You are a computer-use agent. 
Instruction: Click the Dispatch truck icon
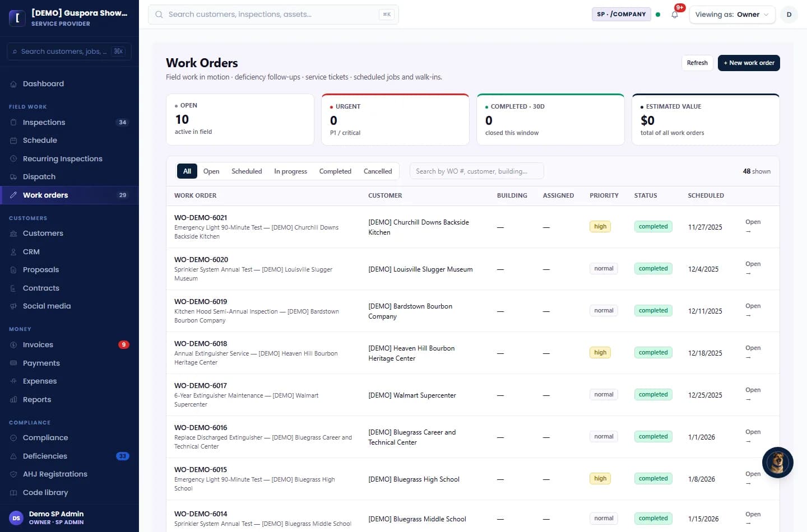[x=13, y=177]
